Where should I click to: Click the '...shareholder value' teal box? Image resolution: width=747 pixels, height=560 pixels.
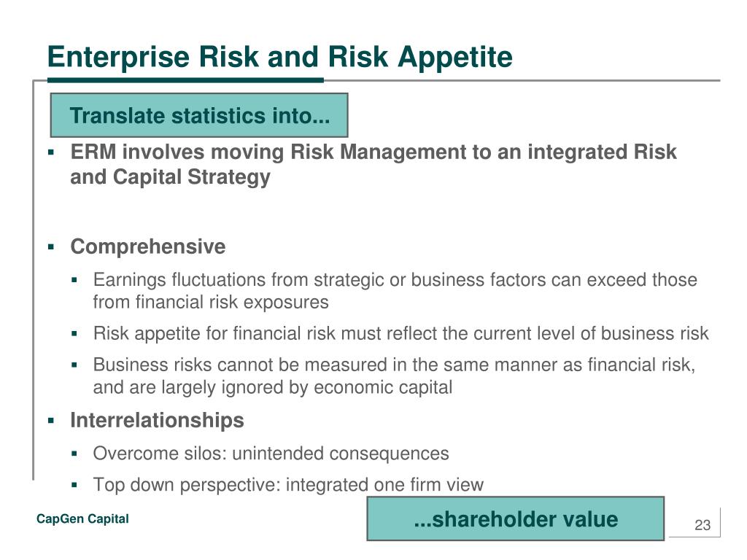(x=516, y=518)
